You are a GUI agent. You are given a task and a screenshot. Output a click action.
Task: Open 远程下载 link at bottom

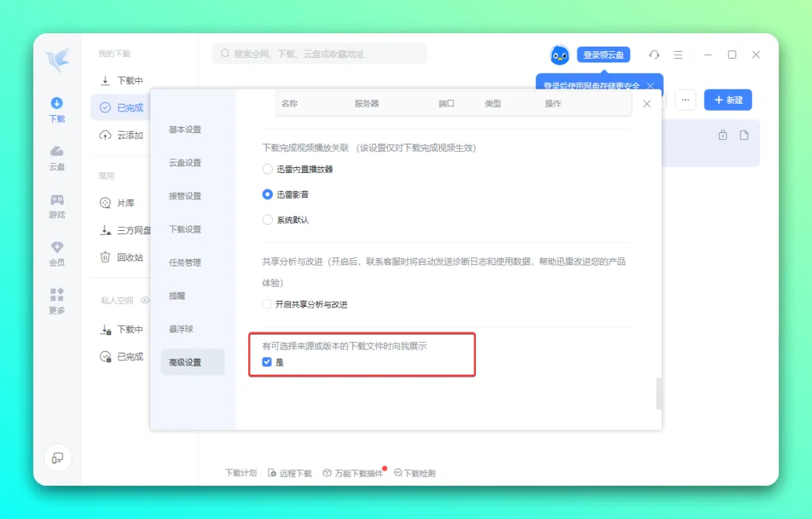pos(290,473)
